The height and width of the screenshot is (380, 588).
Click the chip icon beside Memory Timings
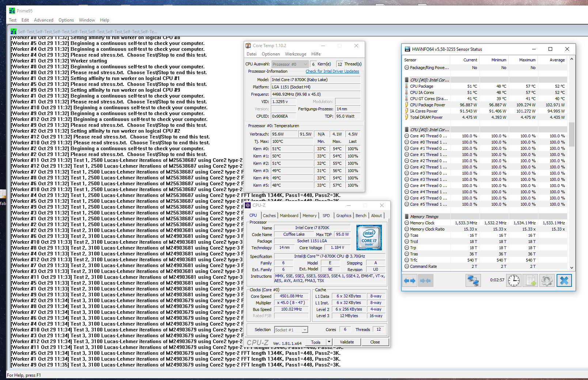[x=407, y=217]
